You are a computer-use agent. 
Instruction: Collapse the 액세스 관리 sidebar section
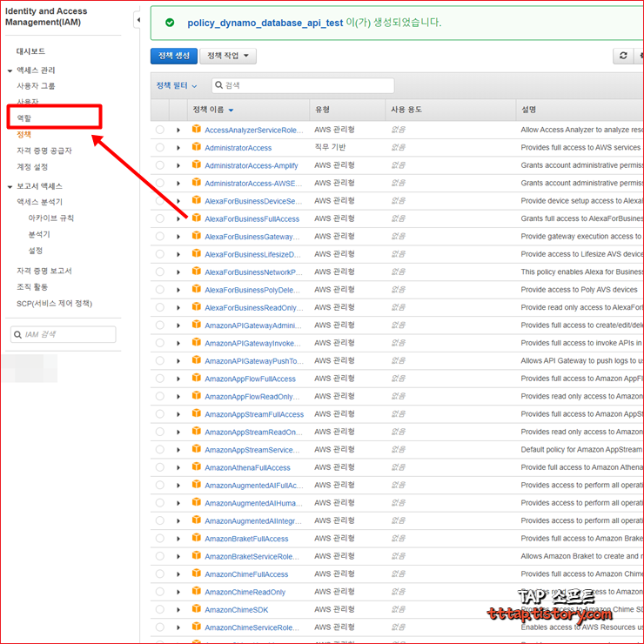(x=10, y=71)
